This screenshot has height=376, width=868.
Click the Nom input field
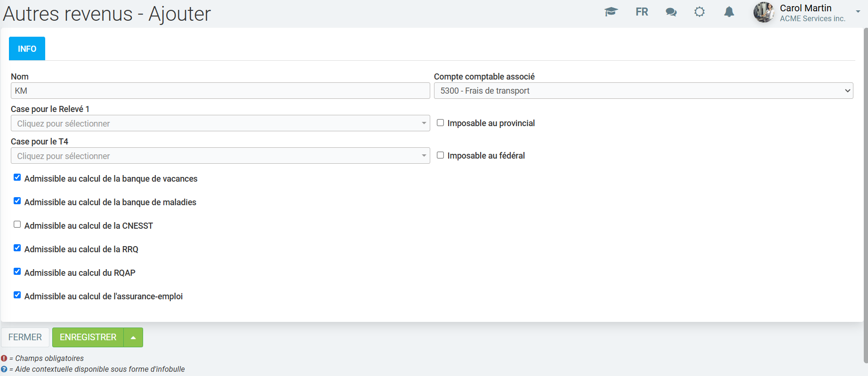(220, 91)
